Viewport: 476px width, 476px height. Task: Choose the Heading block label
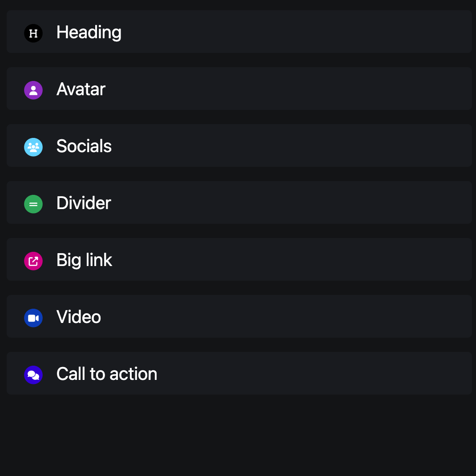click(x=89, y=32)
